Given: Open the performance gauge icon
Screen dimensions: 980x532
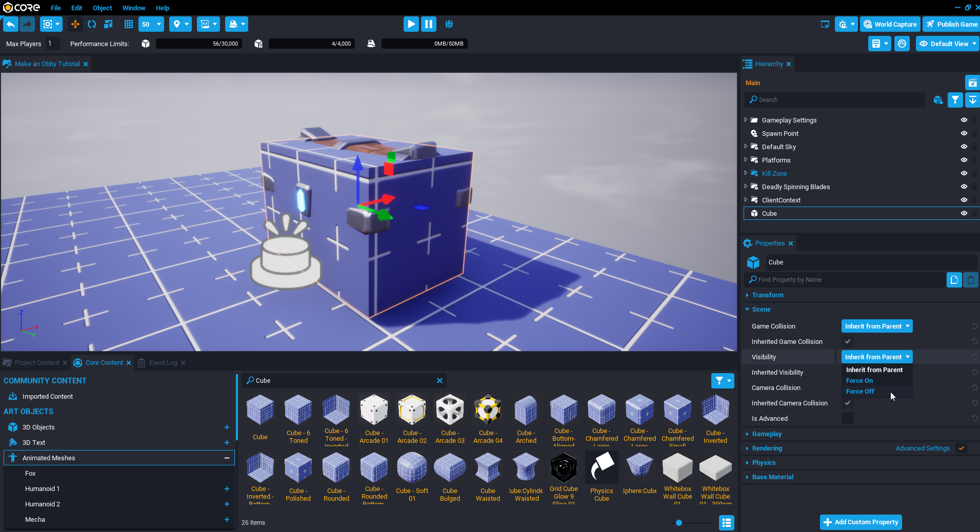Looking at the screenshot, I should [x=902, y=44].
